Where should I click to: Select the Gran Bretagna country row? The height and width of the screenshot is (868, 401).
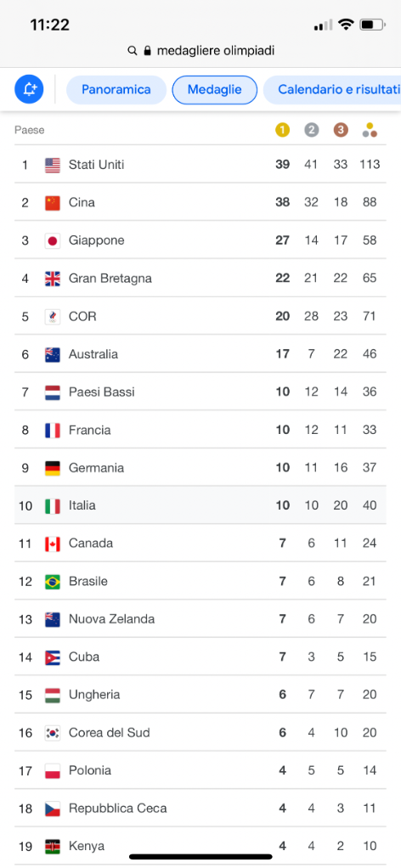200,278
